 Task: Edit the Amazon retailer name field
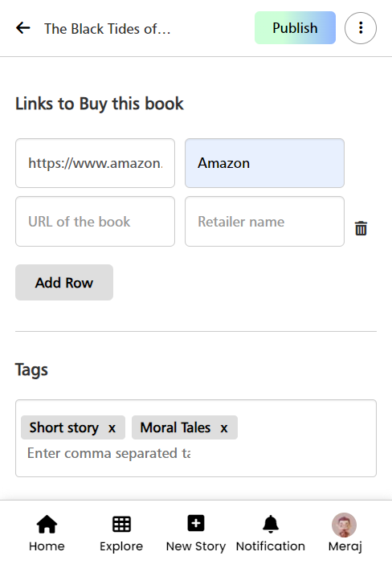[265, 163]
